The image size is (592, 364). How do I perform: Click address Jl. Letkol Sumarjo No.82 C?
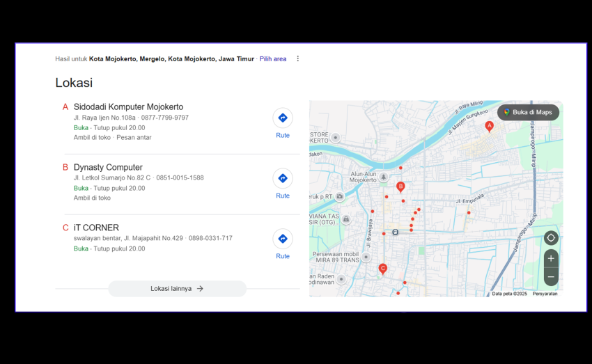pyautogui.click(x=112, y=177)
